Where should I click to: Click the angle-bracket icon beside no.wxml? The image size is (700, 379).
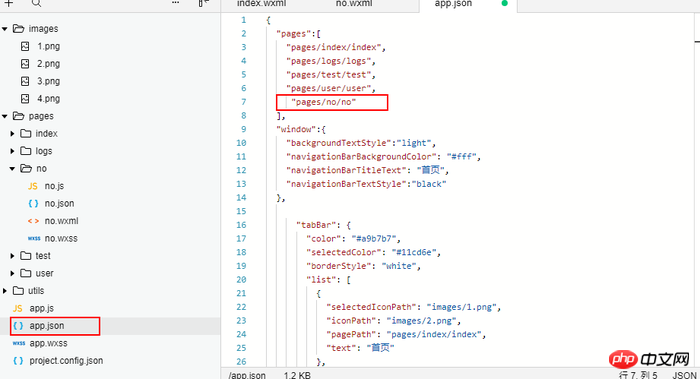[x=33, y=221]
